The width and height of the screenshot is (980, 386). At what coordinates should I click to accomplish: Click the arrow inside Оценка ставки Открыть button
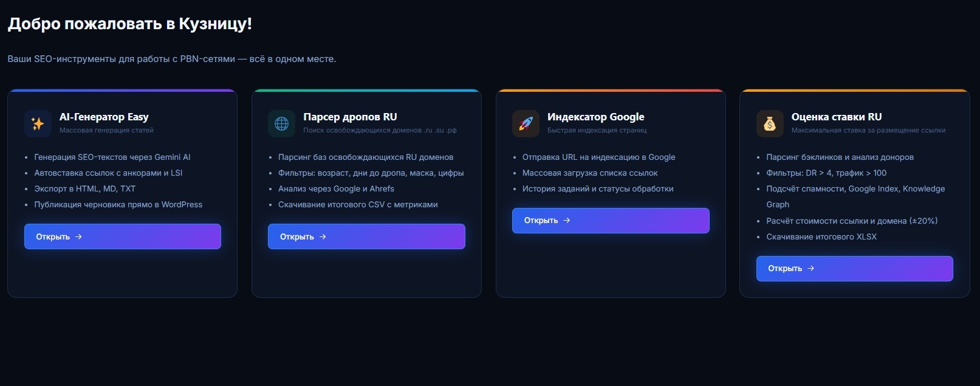point(812,268)
